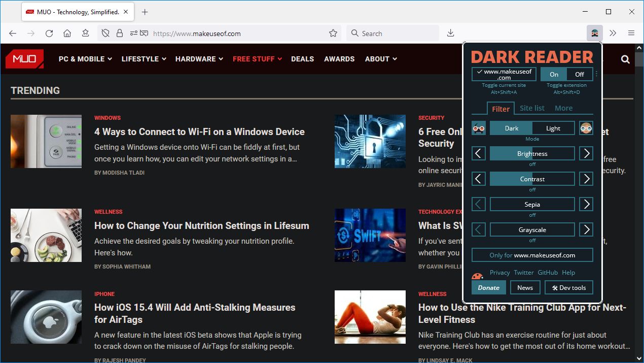644x363 pixels.
Task: Click the ladybug icon above Donate
Action: [477, 276]
